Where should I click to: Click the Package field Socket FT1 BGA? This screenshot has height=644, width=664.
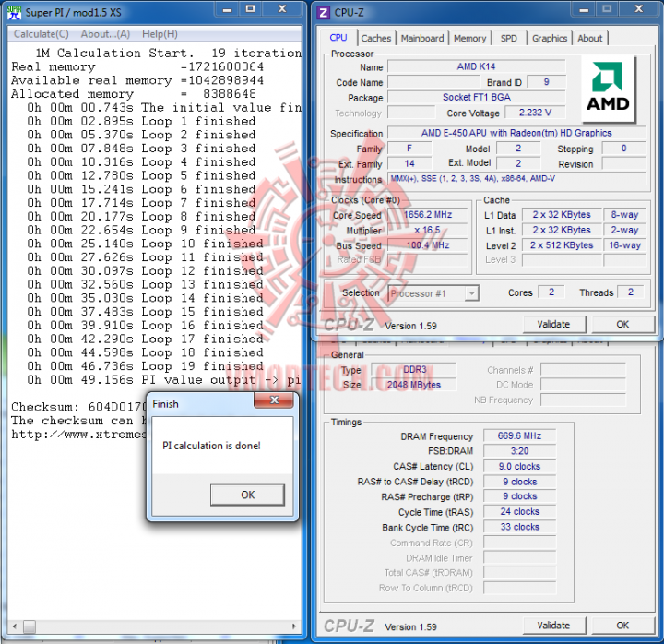[477, 97]
